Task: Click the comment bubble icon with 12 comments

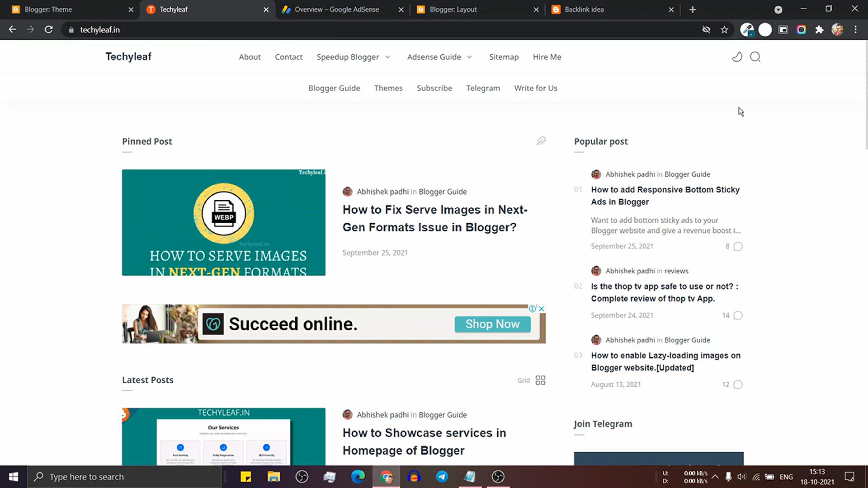Action: tap(738, 385)
